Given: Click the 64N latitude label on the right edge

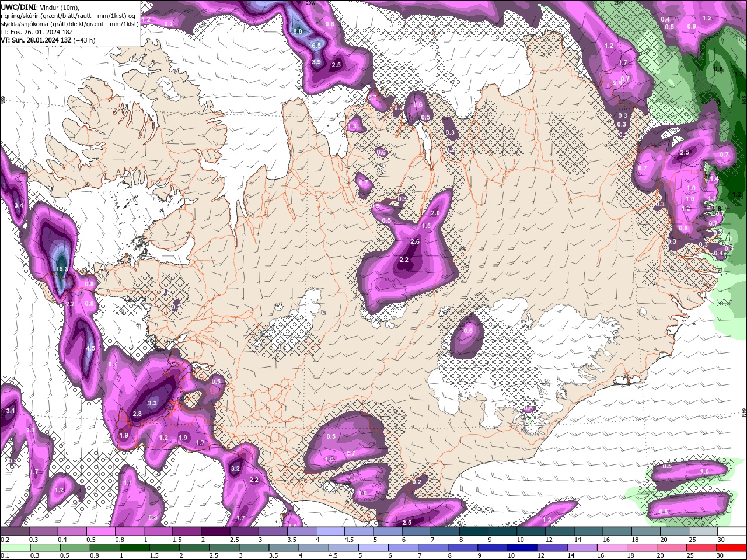Looking at the screenshot, I should 744,412.
